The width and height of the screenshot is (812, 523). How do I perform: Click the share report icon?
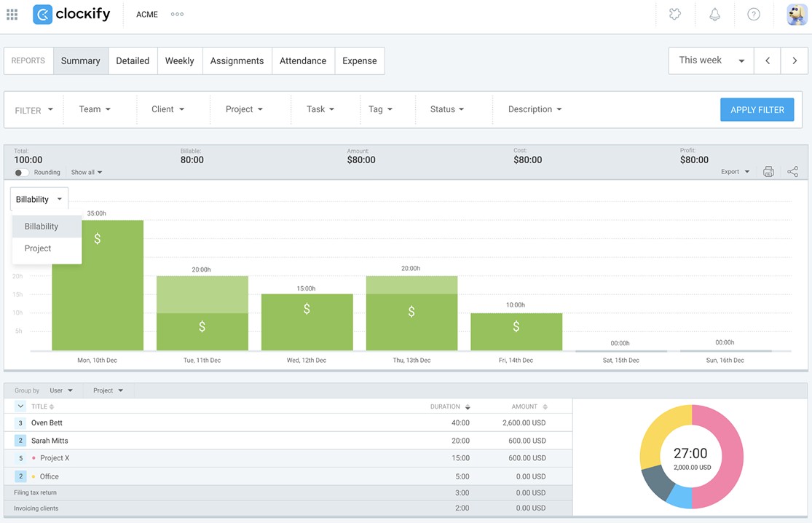coord(792,172)
